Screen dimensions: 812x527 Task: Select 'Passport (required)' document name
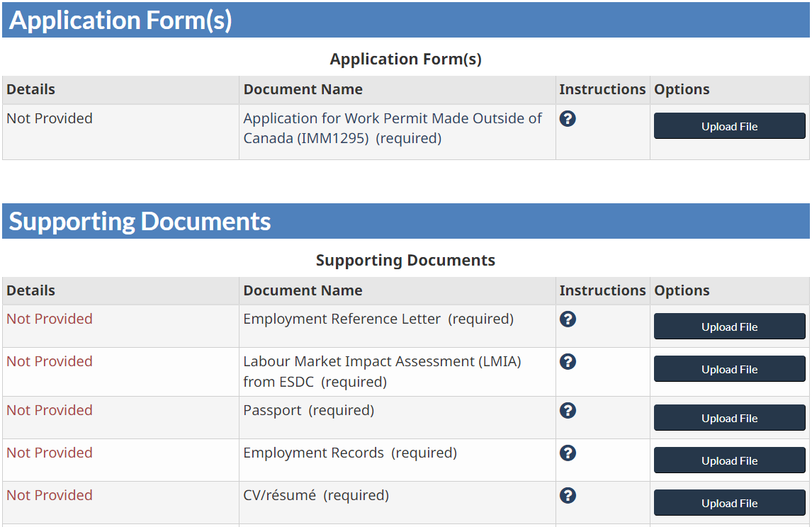pyautogui.click(x=309, y=411)
